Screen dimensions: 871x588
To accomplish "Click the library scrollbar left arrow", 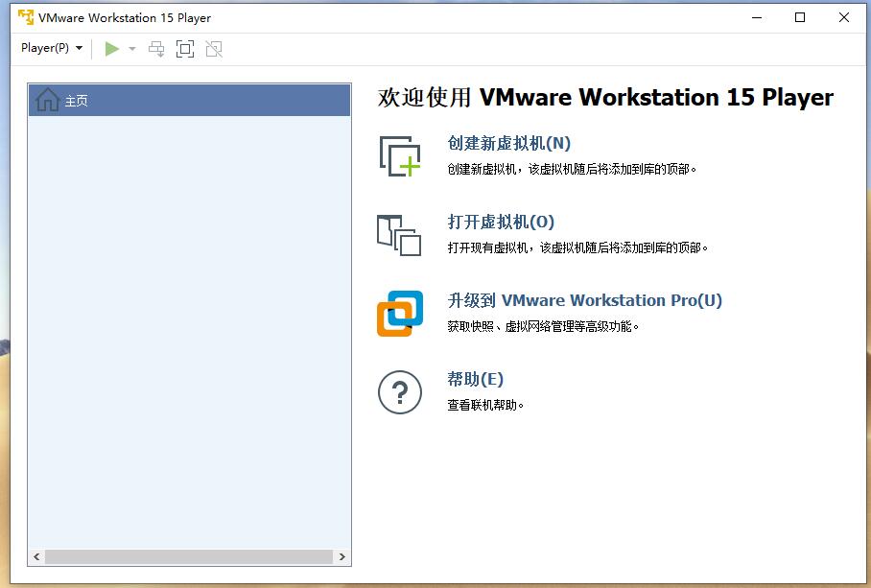I will pyautogui.click(x=36, y=557).
